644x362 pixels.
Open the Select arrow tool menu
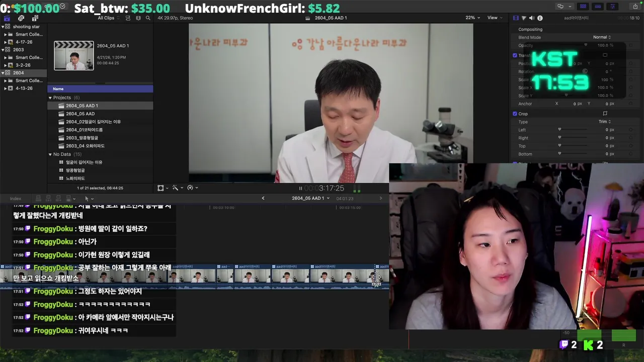click(89, 199)
